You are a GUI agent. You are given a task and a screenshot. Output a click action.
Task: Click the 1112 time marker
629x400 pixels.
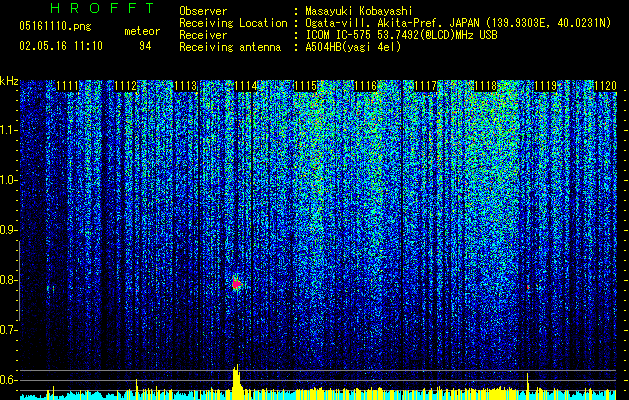tap(126, 86)
